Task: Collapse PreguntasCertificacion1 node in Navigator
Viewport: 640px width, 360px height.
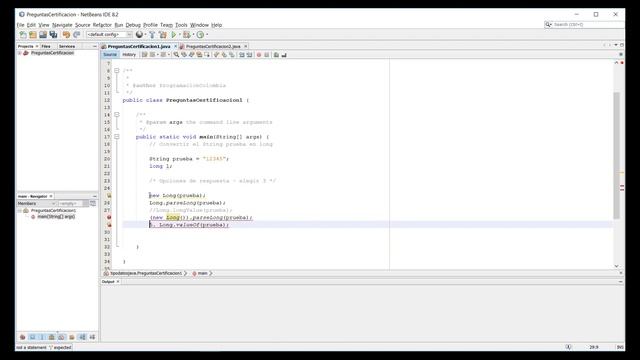Action: pyautogui.click(x=19, y=211)
